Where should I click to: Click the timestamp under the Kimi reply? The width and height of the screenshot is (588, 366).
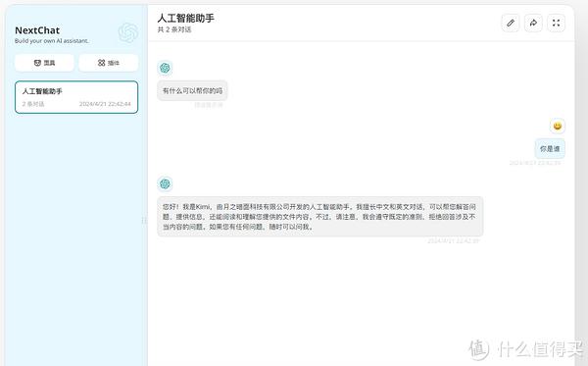[454, 241]
